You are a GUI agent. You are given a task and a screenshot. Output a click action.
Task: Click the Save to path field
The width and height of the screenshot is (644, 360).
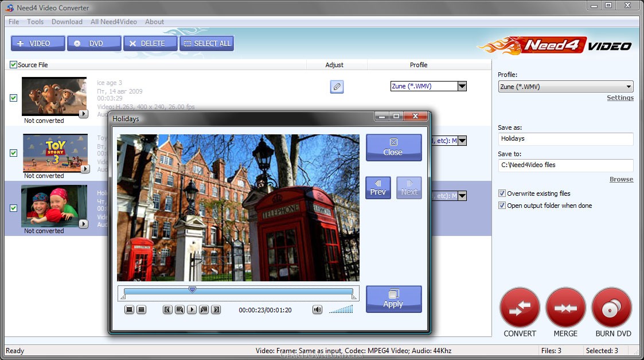click(x=565, y=165)
